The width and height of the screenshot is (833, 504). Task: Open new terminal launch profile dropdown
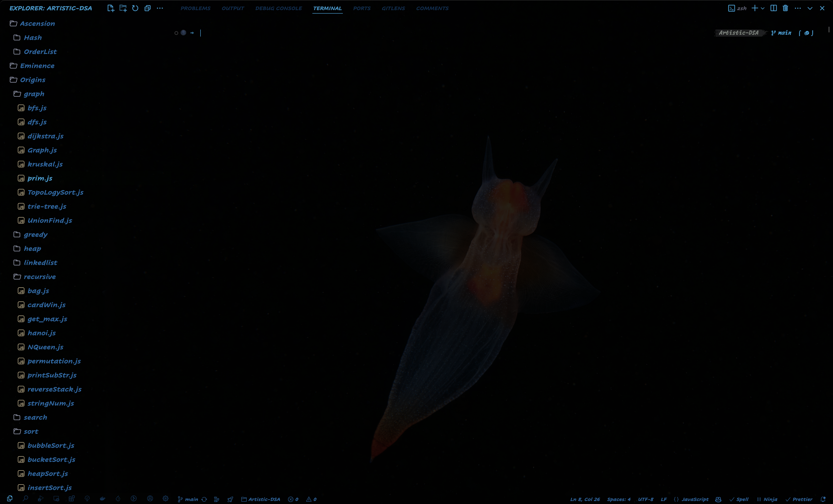coord(763,8)
